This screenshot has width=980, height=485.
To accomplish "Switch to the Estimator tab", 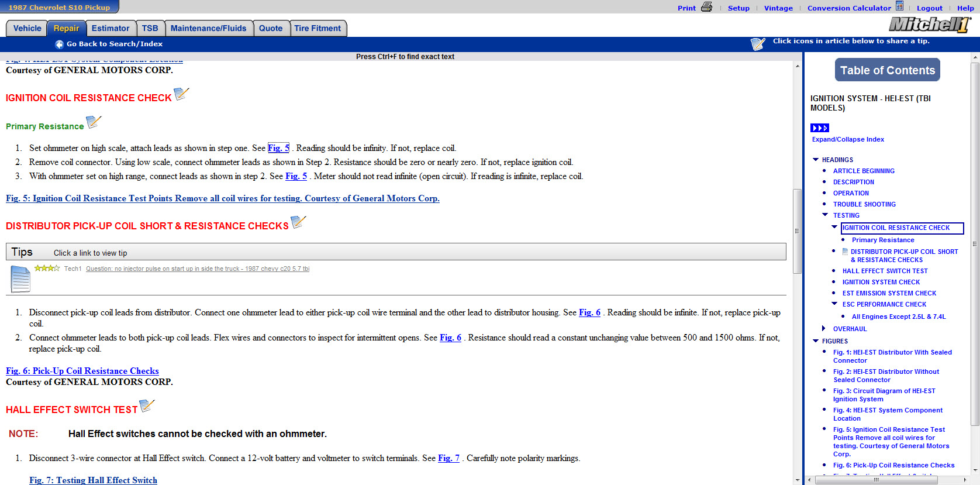I will click(111, 28).
